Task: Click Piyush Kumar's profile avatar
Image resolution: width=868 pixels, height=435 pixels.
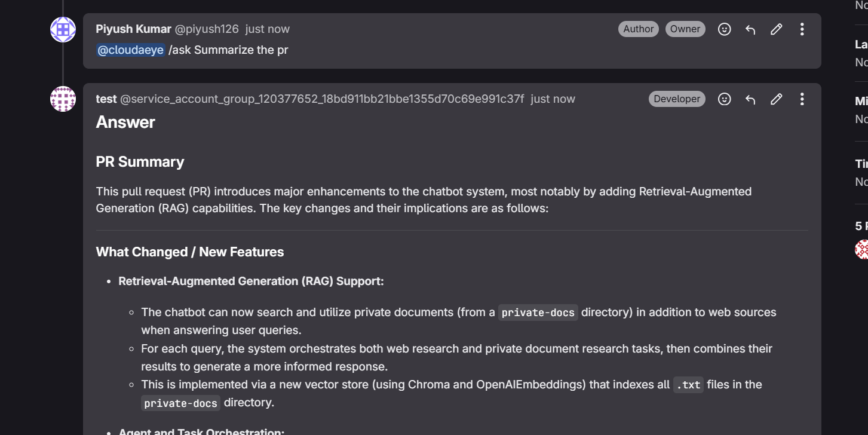Action: pyautogui.click(x=63, y=30)
